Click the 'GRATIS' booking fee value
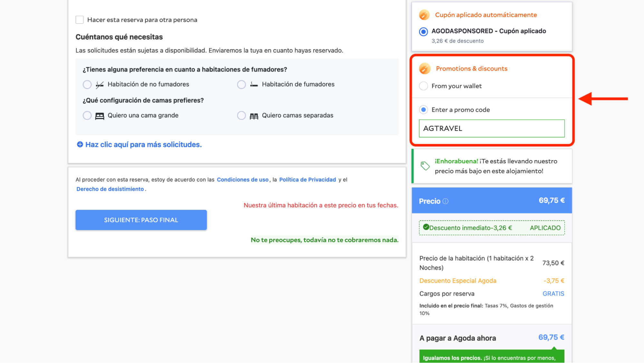The height and width of the screenshot is (363, 644). [x=553, y=294]
